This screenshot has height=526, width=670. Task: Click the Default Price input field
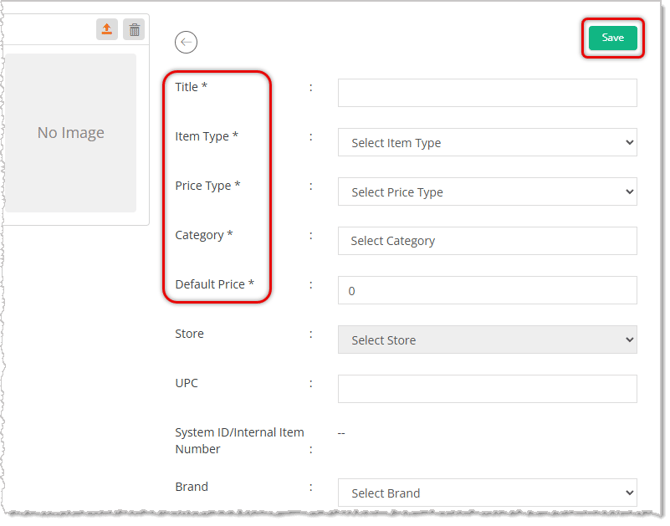point(488,291)
